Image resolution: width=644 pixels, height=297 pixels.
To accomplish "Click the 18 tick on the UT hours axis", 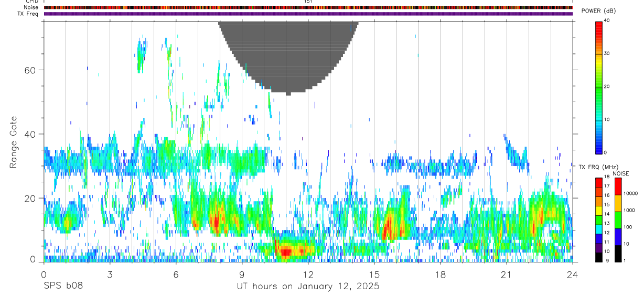I will [x=441, y=274].
